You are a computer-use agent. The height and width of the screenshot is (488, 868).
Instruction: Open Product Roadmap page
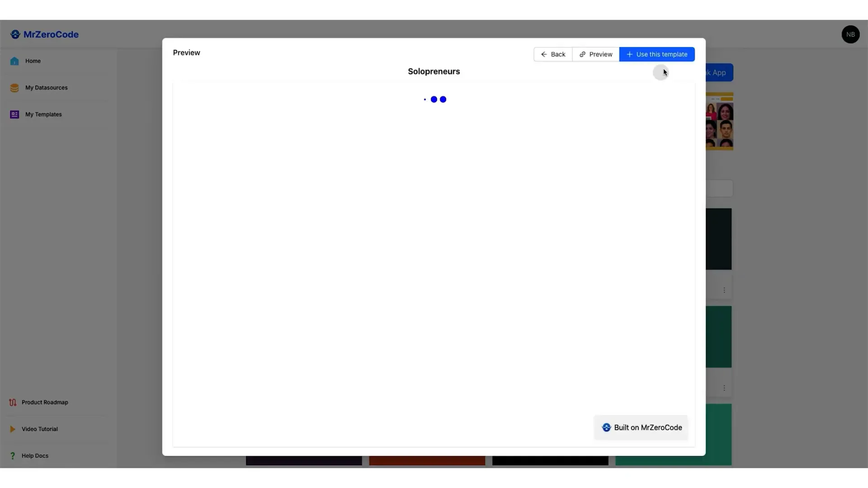[x=45, y=402]
